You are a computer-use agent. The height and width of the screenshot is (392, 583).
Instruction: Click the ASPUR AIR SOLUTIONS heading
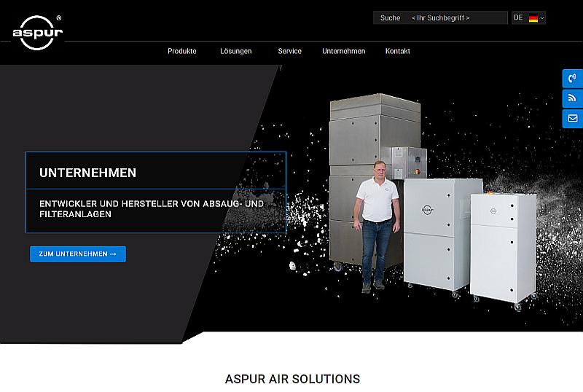[293, 379]
